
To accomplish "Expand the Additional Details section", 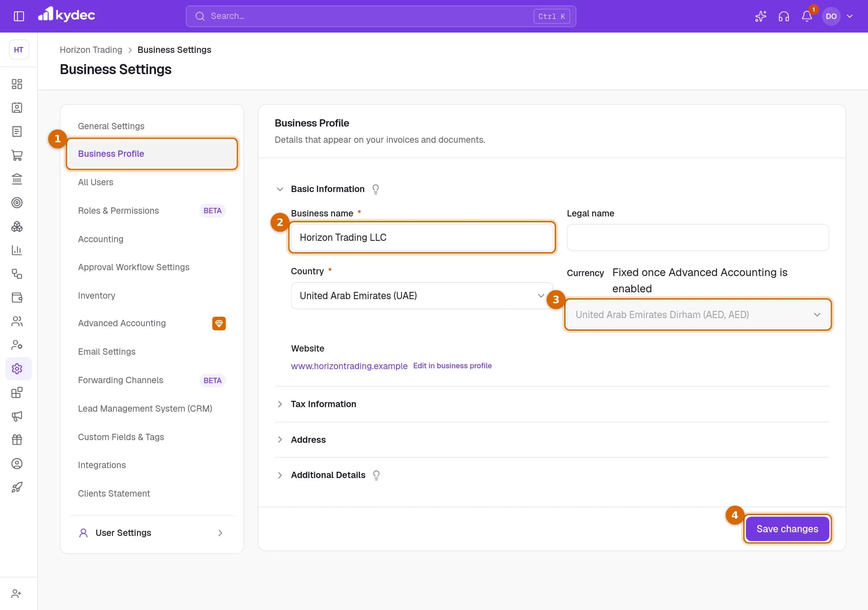I will 280,475.
